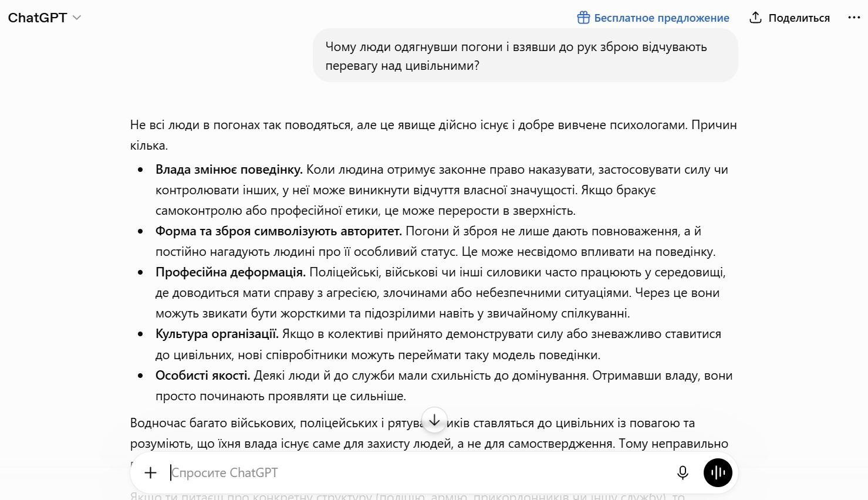Click the bold heading Особисті якості
868x500 pixels.
coord(203,376)
